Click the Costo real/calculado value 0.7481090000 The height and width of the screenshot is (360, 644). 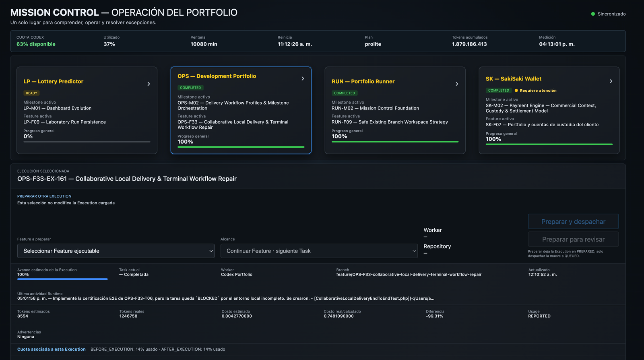(x=339, y=316)
